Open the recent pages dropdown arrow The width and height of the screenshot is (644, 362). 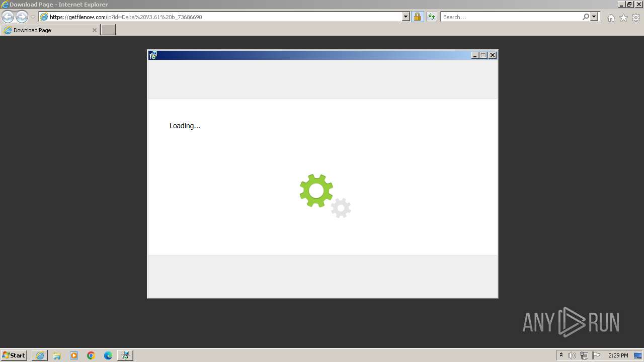pyautogui.click(x=33, y=17)
